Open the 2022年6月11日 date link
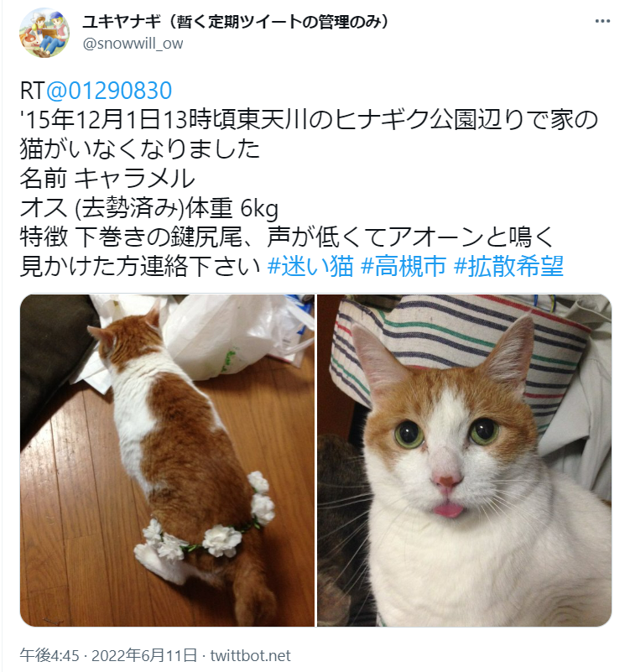630x672 pixels. pos(144,655)
